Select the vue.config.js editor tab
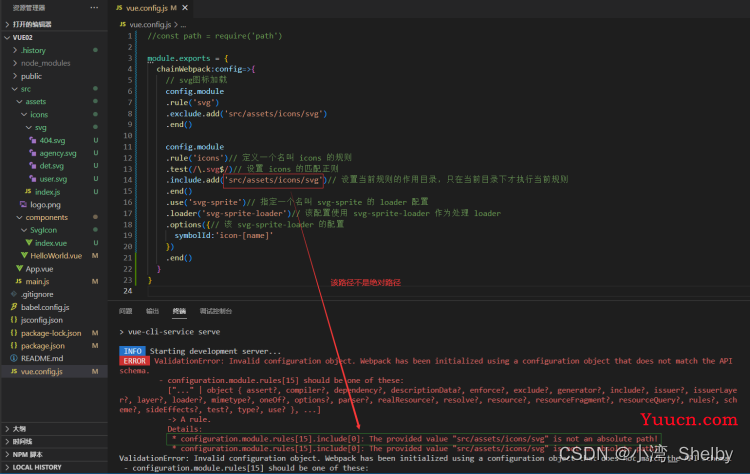 (x=150, y=8)
